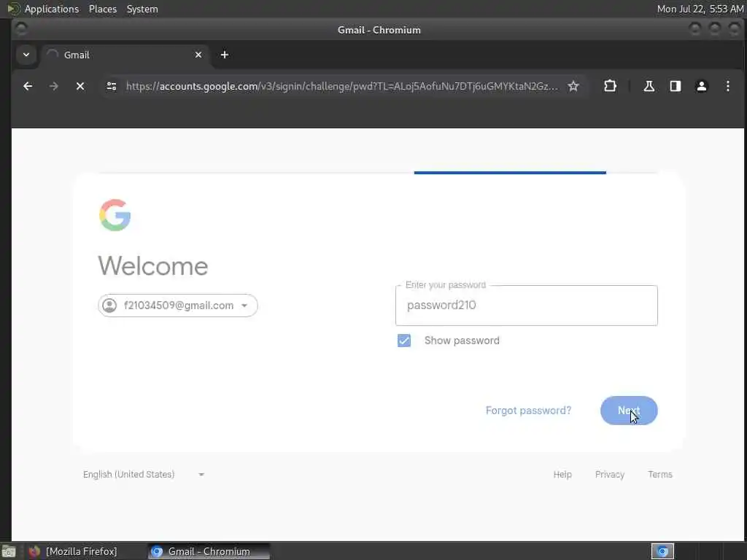Close the Gmail tab

point(198,55)
